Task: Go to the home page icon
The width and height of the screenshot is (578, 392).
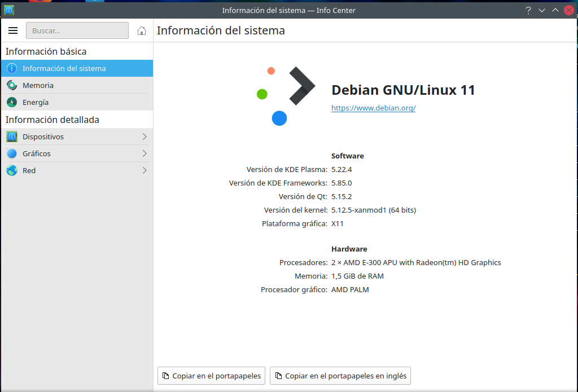Action: tap(142, 30)
